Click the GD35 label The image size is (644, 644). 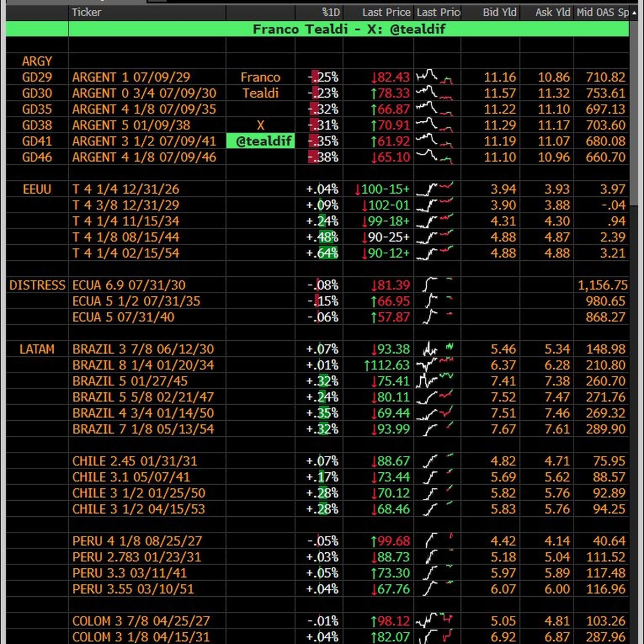click(37, 109)
